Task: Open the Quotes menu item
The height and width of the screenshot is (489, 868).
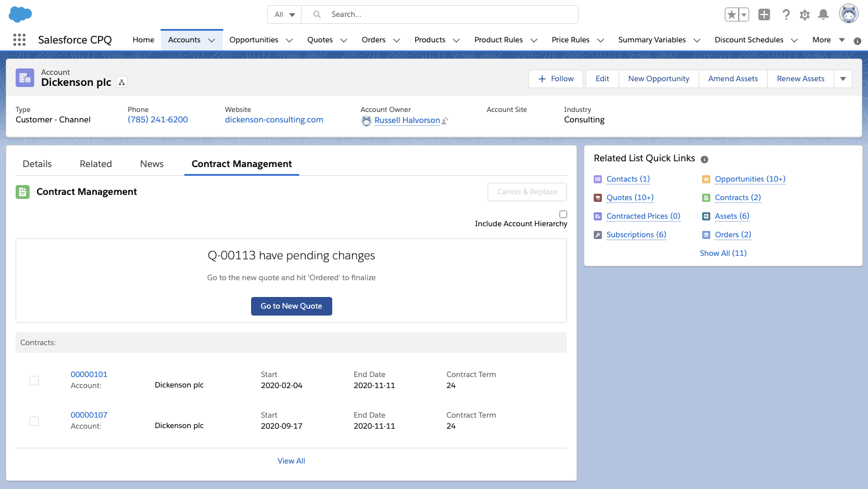Action: point(321,39)
